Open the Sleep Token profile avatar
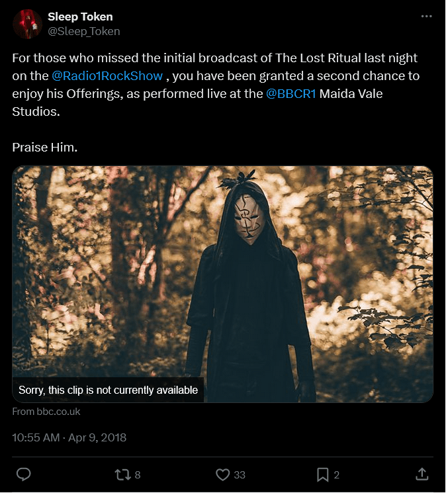 click(x=26, y=24)
